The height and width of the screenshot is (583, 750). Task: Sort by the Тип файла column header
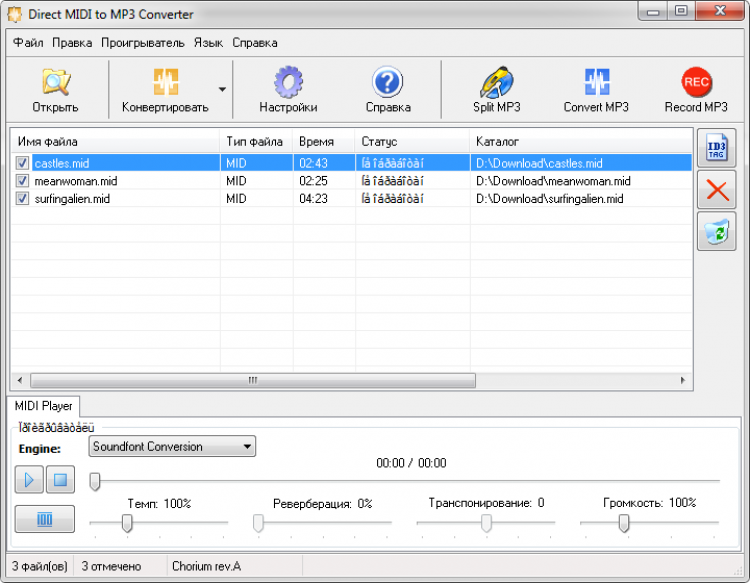pyautogui.click(x=256, y=142)
